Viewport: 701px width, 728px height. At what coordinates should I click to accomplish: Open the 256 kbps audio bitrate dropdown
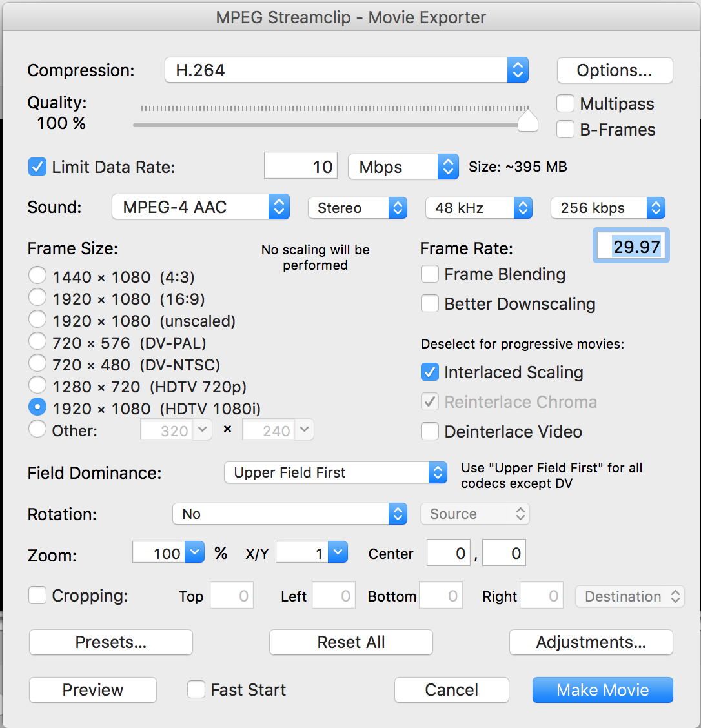(x=607, y=208)
